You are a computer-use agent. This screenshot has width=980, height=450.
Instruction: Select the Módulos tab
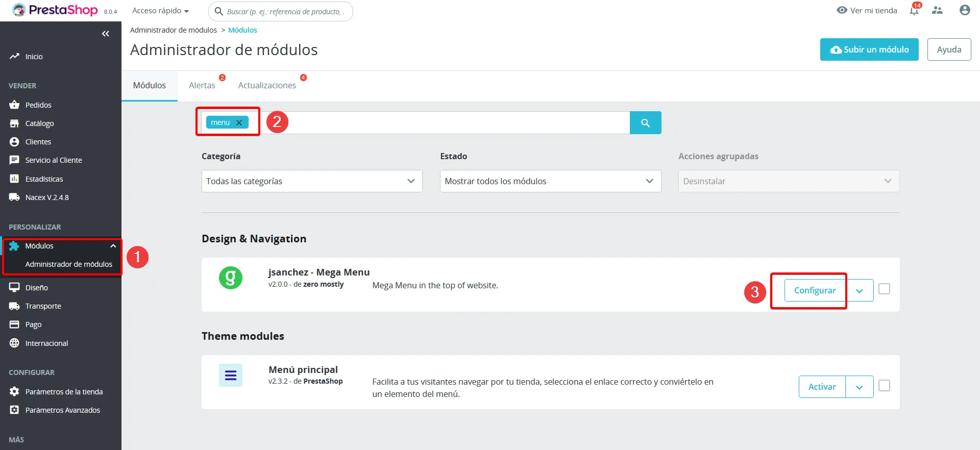pos(150,86)
